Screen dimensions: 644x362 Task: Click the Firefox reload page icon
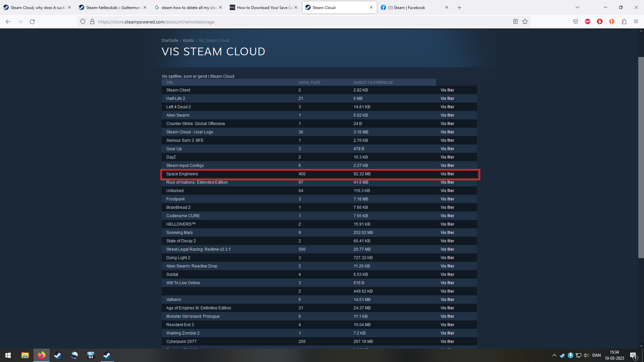[32, 22]
